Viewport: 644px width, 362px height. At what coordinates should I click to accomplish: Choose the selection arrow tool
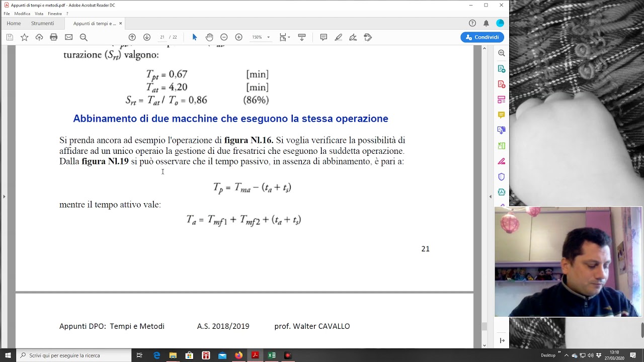pyautogui.click(x=195, y=37)
